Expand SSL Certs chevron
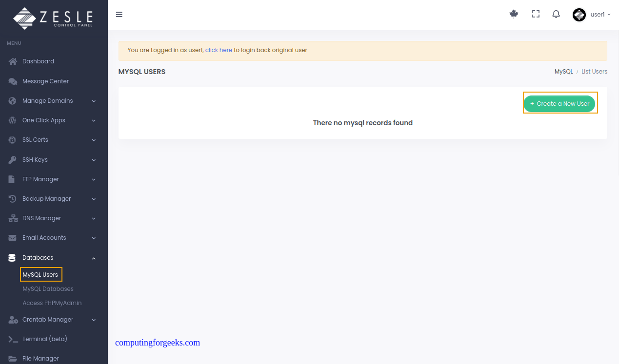This screenshot has width=619, height=364. click(94, 140)
